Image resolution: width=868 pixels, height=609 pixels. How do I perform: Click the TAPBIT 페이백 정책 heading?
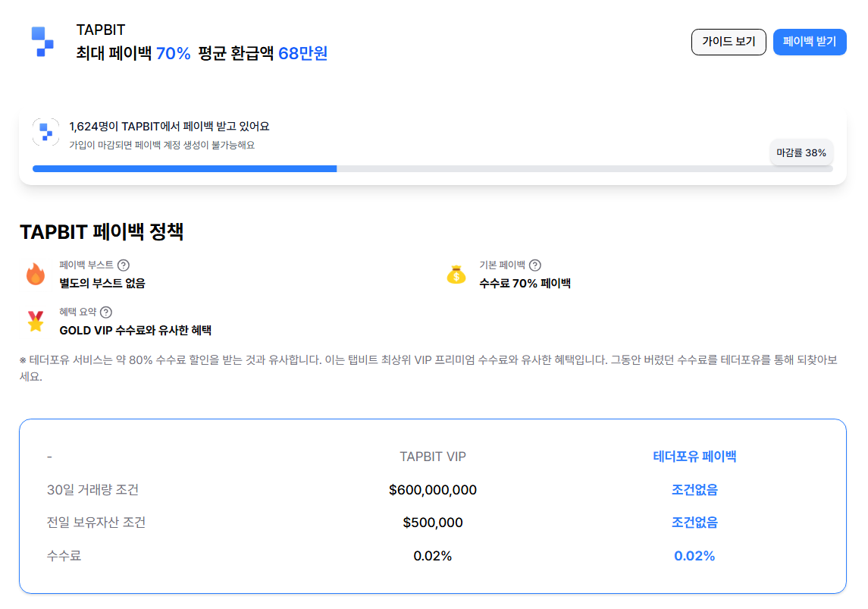click(x=102, y=231)
